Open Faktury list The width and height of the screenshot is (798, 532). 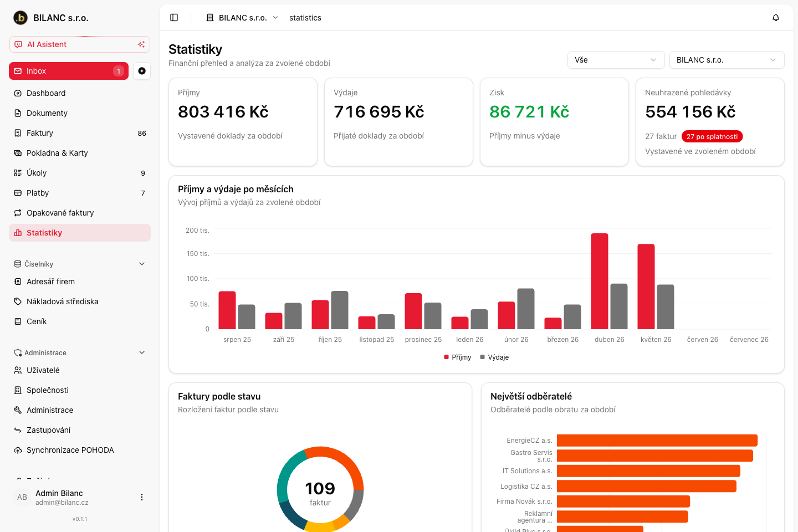click(80, 133)
